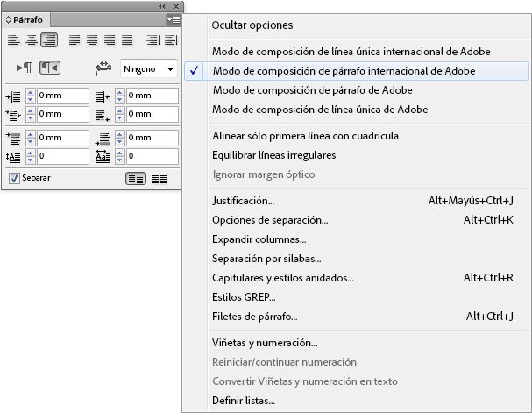This screenshot has height=413, width=532.
Task: Cycle Párrafo panel view with tab arrows
Action: click(9, 19)
